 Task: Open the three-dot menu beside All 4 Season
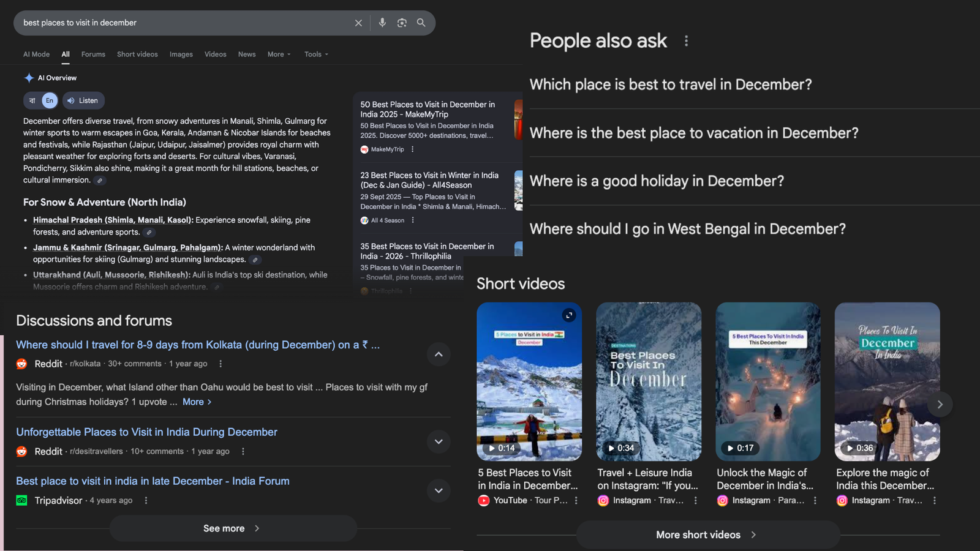coord(413,220)
